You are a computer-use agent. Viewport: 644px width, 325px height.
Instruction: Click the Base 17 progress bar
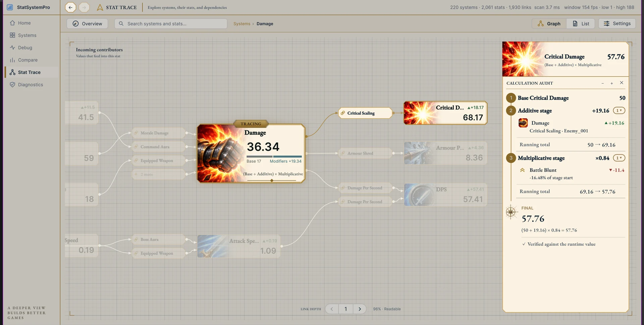(259, 156)
